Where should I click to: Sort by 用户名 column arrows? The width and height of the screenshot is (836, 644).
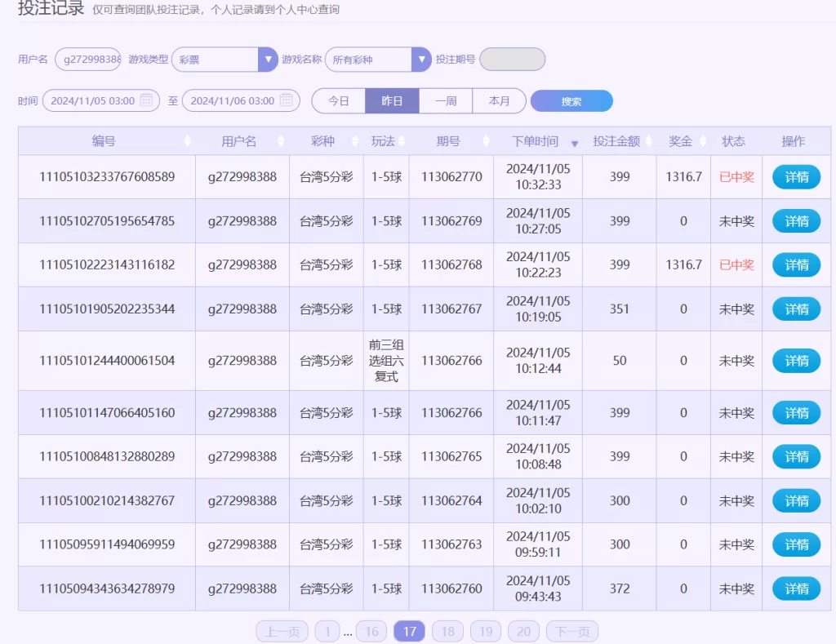(281, 141)
